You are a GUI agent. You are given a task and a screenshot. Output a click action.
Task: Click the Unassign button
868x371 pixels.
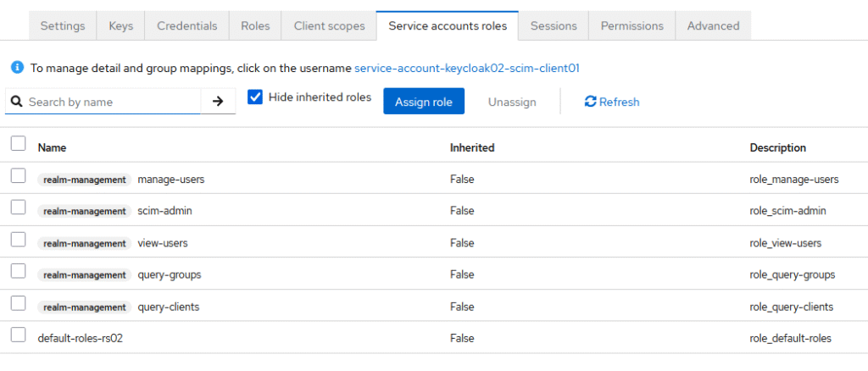[512, 102]
